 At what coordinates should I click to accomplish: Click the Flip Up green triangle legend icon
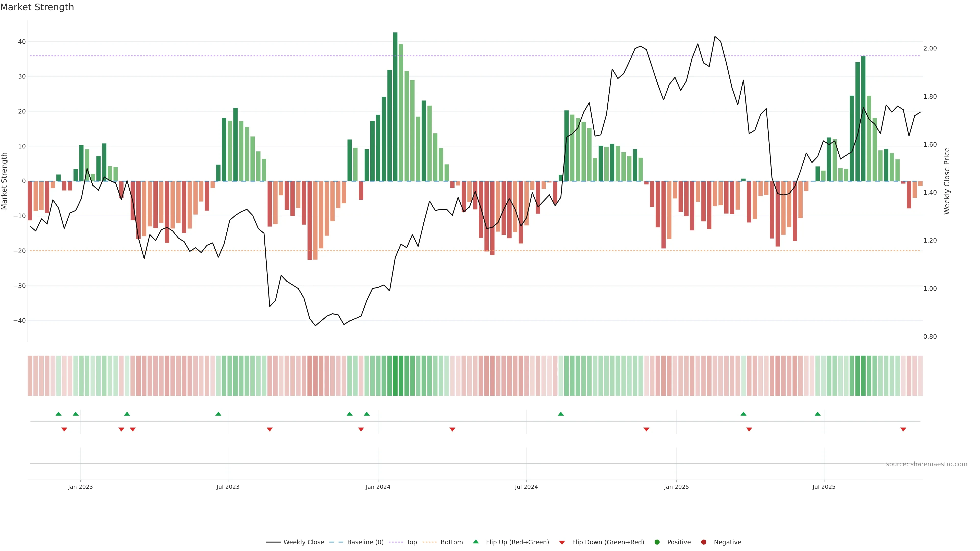click(x=475, y=542)
